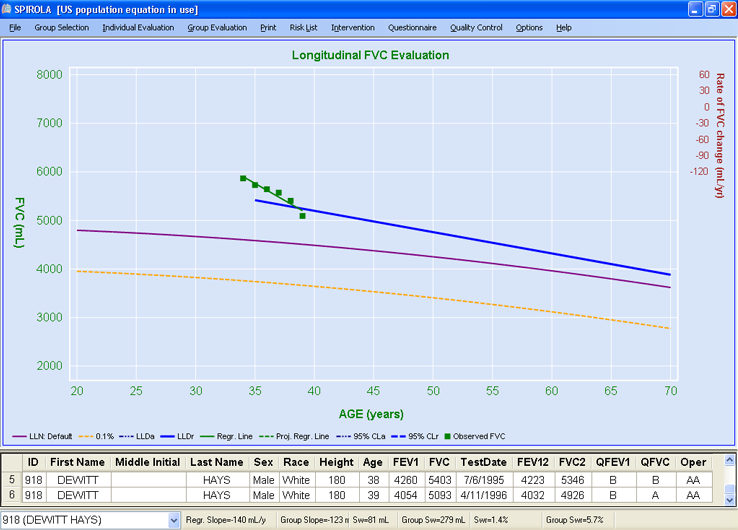Click the Last Name column header
738x530 pixels.
click(x=216, y=462)
